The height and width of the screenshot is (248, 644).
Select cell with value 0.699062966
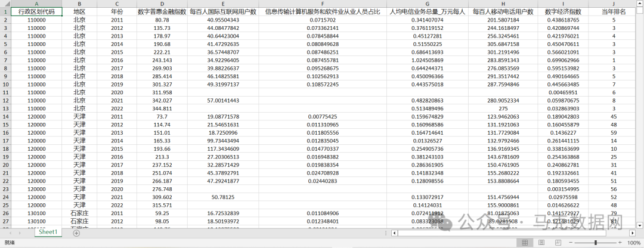click(563, 60)
